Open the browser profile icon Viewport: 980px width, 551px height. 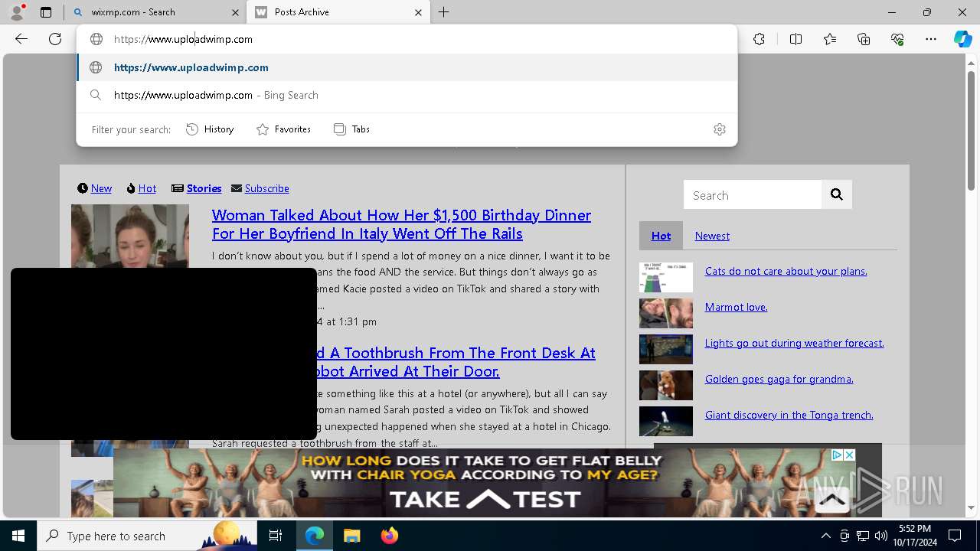(x=17, y=12)
